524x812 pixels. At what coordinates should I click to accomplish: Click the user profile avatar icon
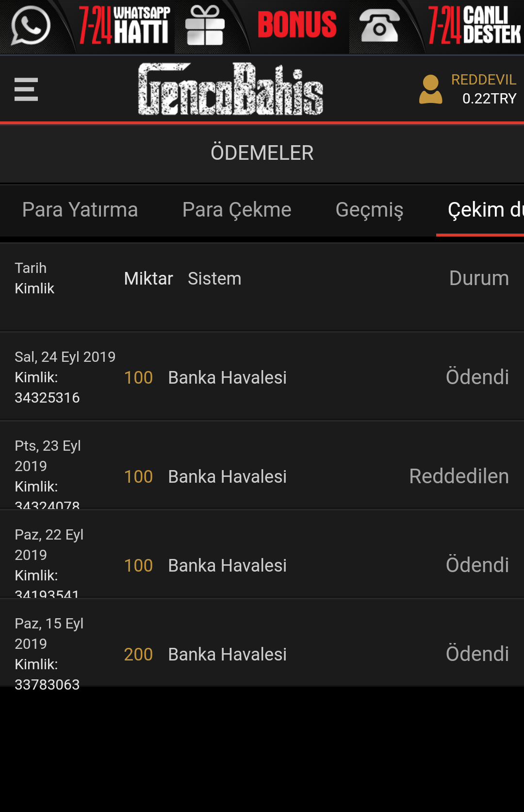point(430,89)
